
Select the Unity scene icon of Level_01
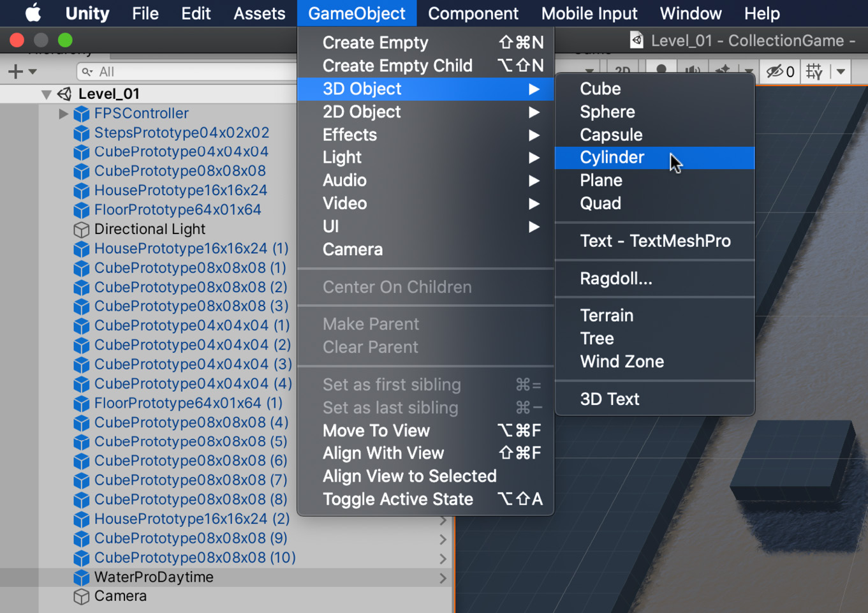click(64, 94)
